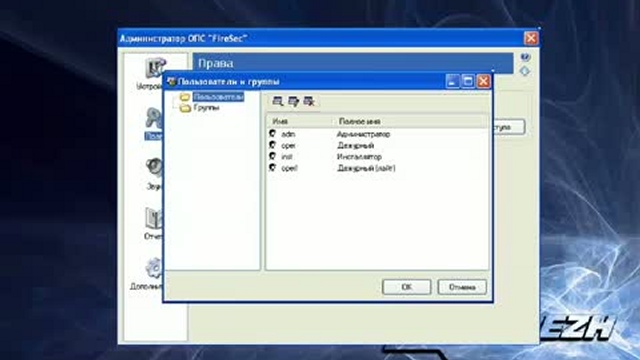The image size is (640, 360).
Task: Open the users/rights section in FireSec sidebar
Action: 153,124
